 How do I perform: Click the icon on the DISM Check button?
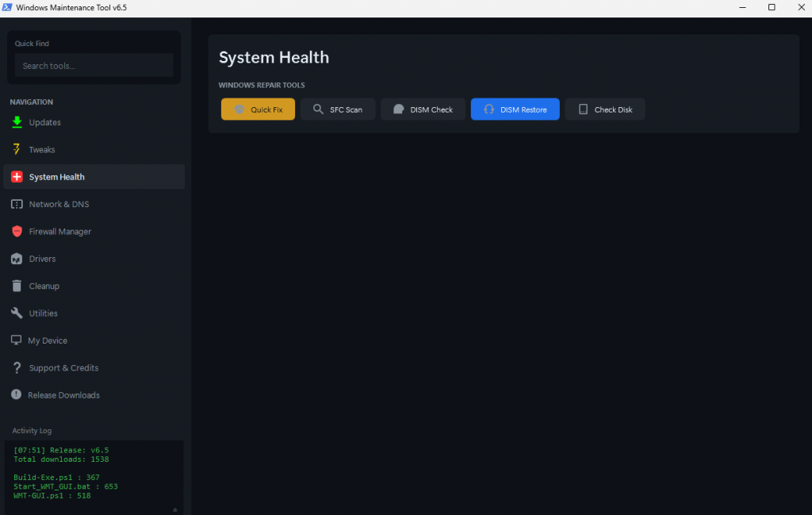point(398,109)
